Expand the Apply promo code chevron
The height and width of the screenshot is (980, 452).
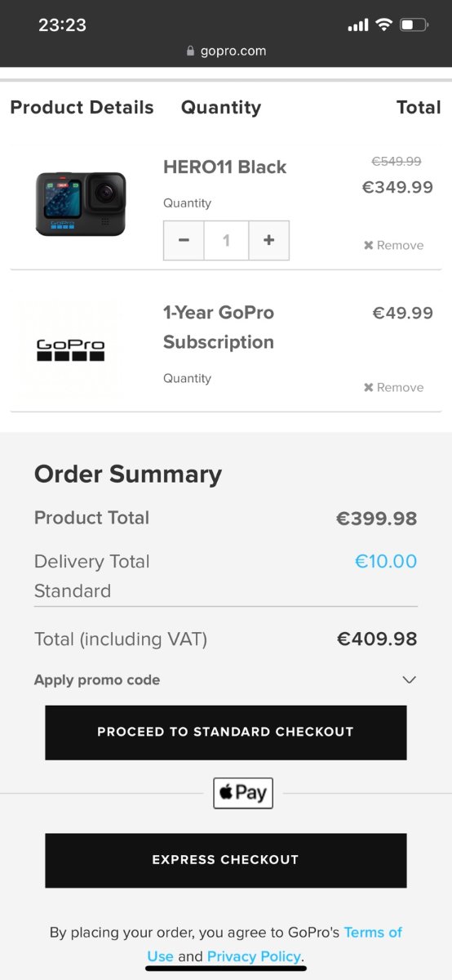point(410,679)
